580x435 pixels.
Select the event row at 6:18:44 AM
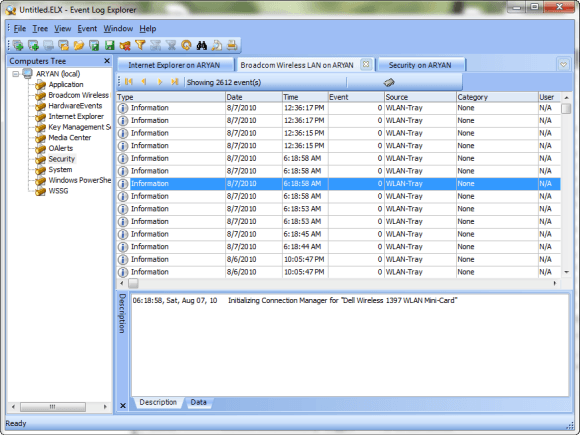338,247
